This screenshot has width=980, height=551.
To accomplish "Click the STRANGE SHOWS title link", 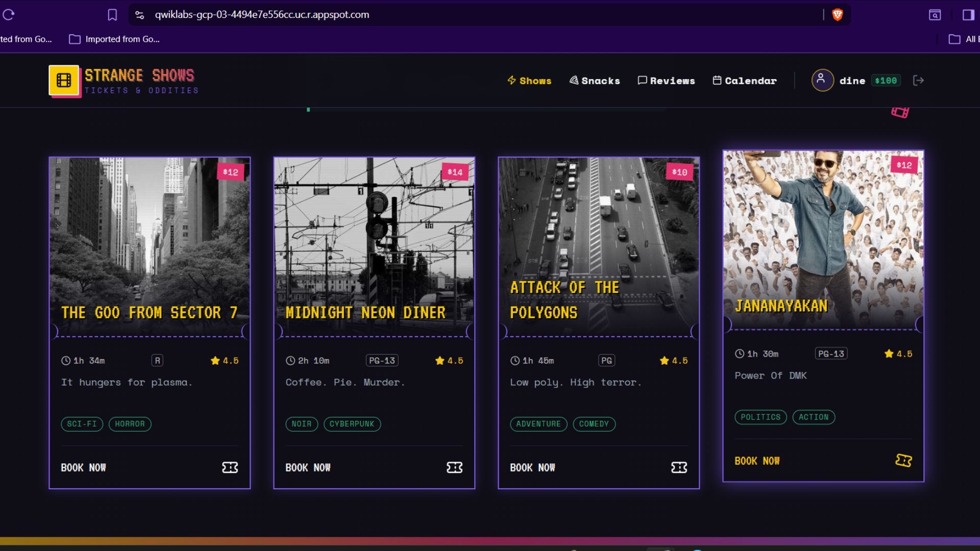I will pyautogui.click(x=139, y=76).
